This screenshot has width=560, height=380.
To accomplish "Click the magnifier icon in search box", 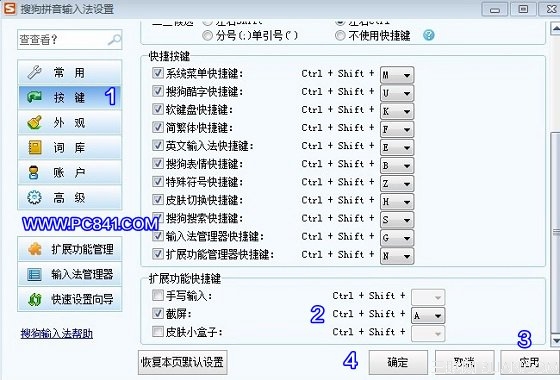I will (114, 39).
